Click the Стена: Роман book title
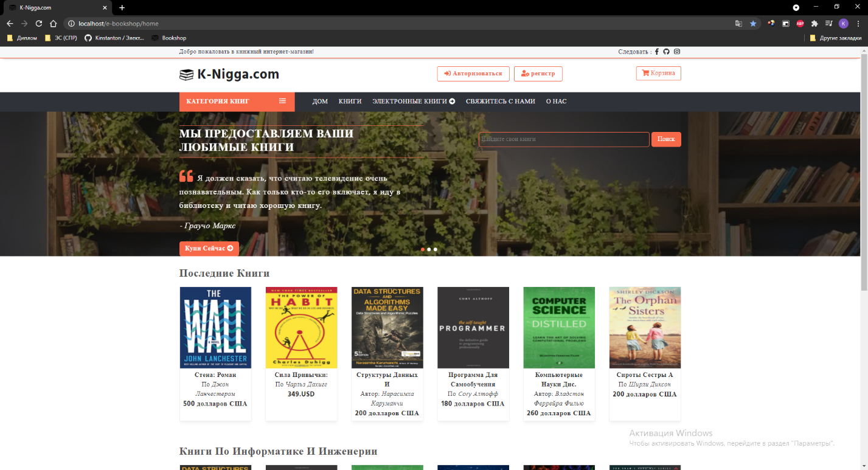Viewport: 868px width, 470px height. click(x=215, y=375)
